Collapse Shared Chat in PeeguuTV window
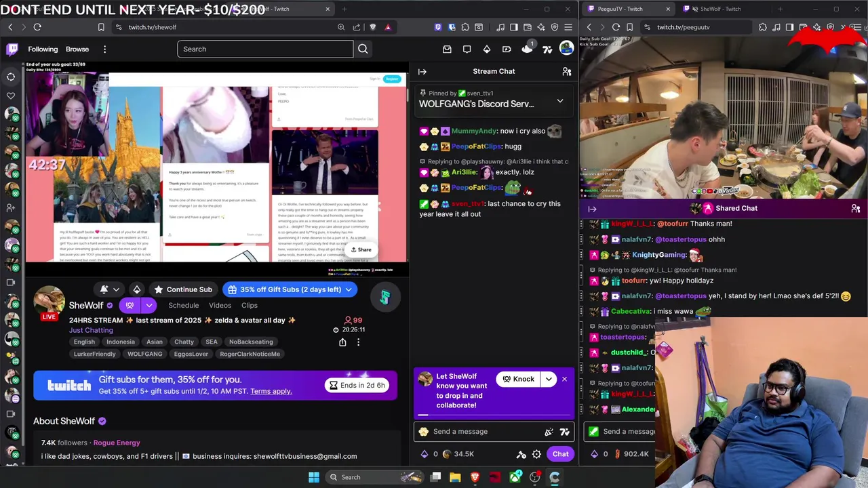The width and height of the screenshot is (868, 488). pyautogui.click(x=592, y=209)
